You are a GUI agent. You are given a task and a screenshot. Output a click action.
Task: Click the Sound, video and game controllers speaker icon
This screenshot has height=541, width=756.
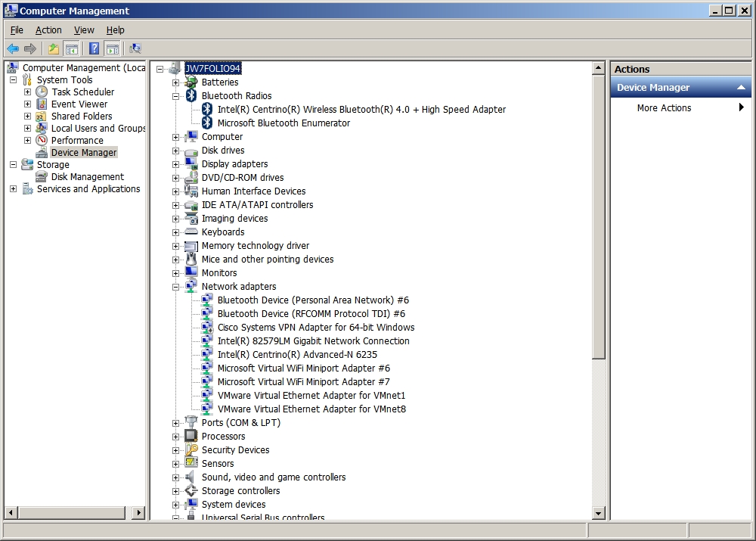[x=191, y=477]
